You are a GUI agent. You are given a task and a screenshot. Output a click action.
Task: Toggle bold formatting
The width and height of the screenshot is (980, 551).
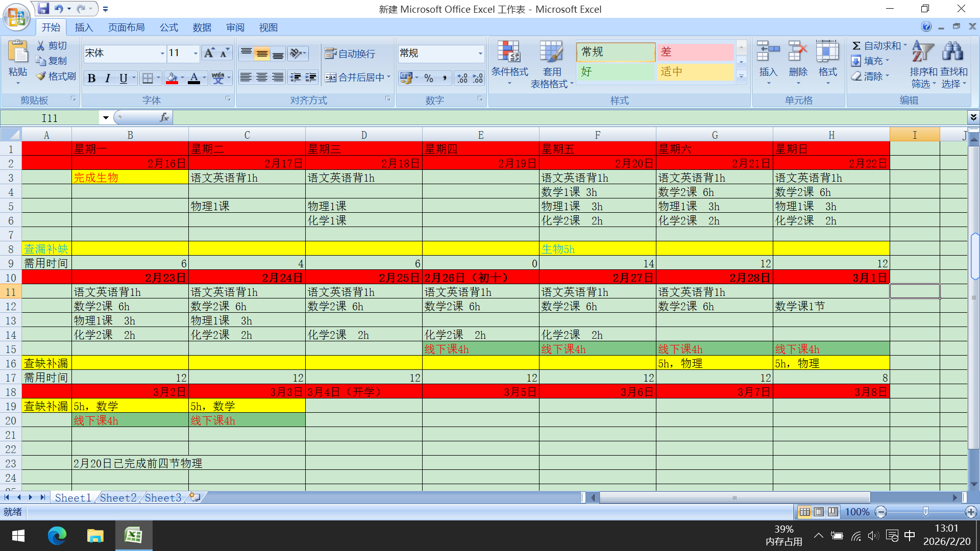[x=91, y=78]
